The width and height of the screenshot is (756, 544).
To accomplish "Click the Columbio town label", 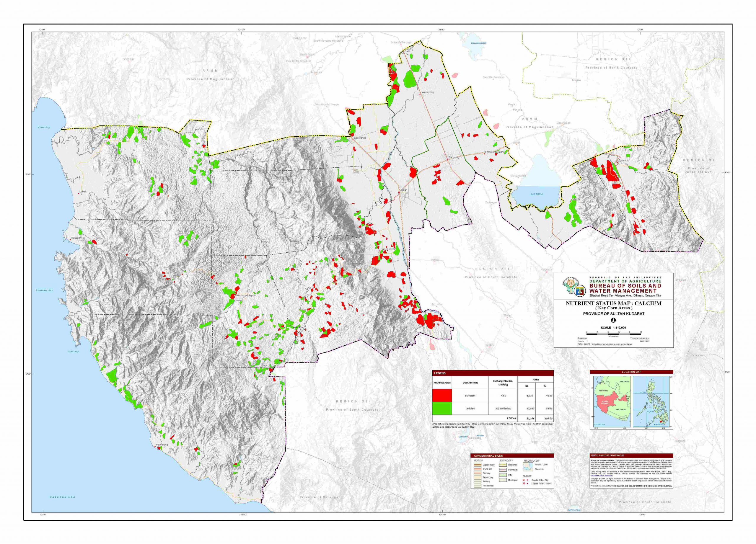I will [624, 160].
